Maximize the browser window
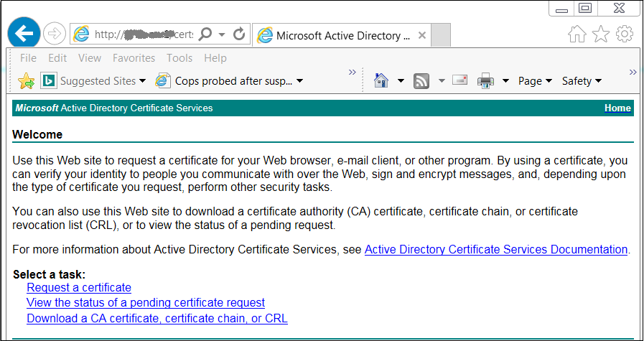 (585, 8)
